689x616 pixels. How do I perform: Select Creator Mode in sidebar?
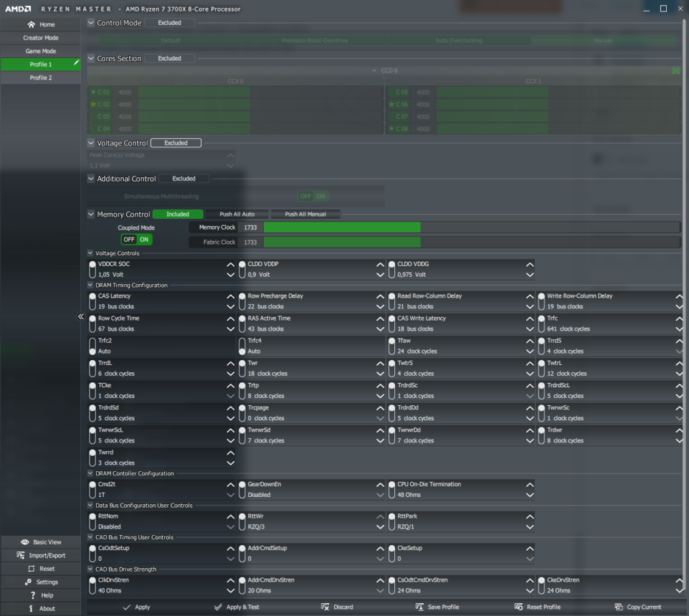coord(40,38)
